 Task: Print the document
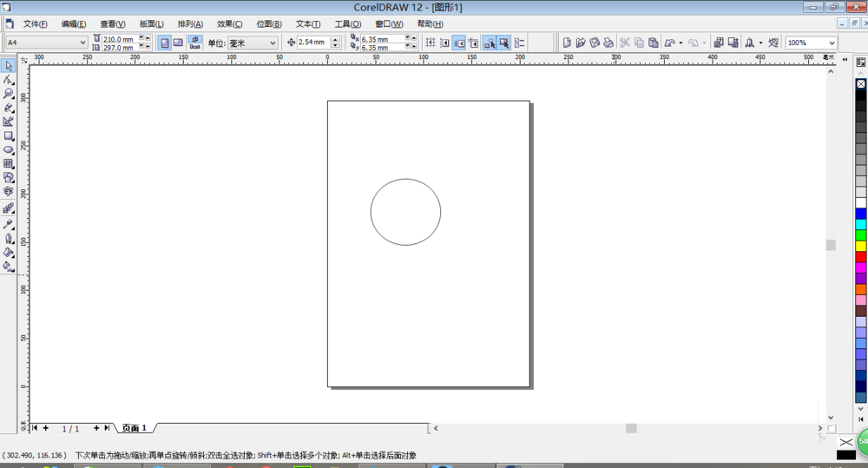click(608, 43)
